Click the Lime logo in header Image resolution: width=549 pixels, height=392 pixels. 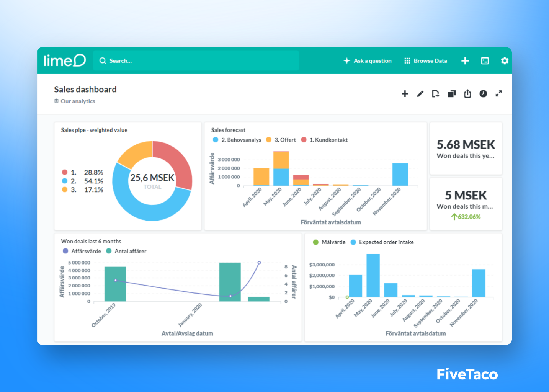click(64, 60)
